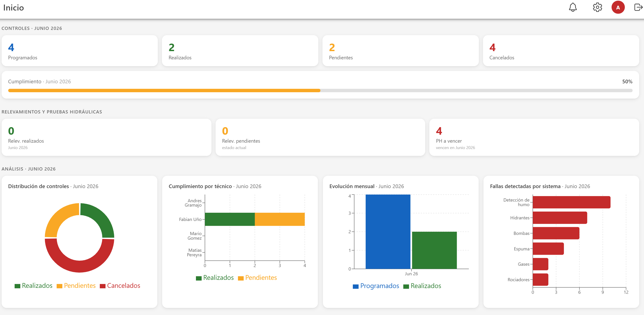Screen dimensions: 644x315
Task: Click 'RELEVAMIENTOS Y PRUEBAS HIDRÁULICAS' heading
Action: tap(52, 112)
